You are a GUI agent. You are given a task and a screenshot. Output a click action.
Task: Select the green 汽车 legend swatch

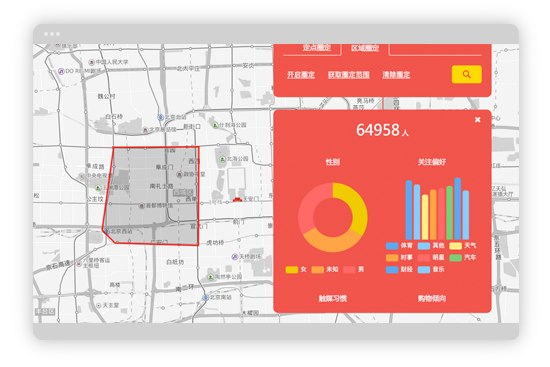coord(455,258)
